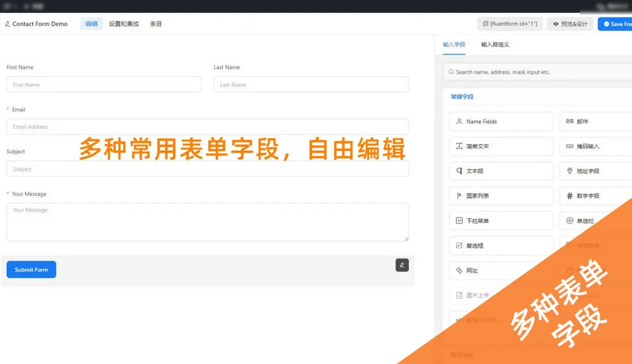Image resolution: width=632 pixels, height=364 pixels.
Task: Add the 网址 URL field
Action: point(500,270)
